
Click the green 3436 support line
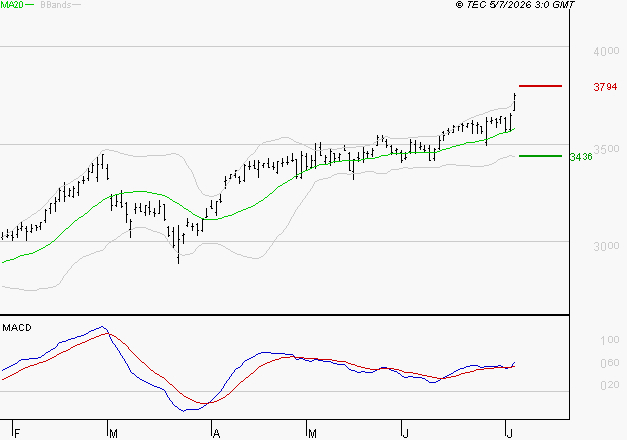[540, 156]
